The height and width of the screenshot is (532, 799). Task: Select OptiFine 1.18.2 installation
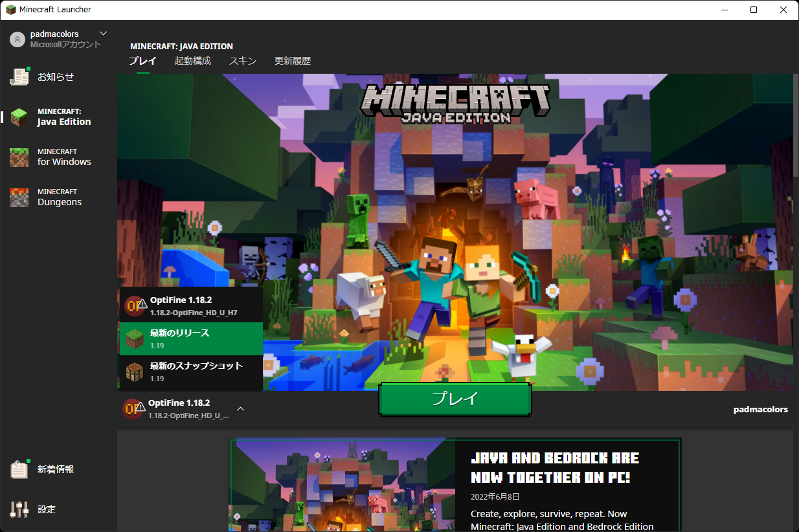coord(191,305)
